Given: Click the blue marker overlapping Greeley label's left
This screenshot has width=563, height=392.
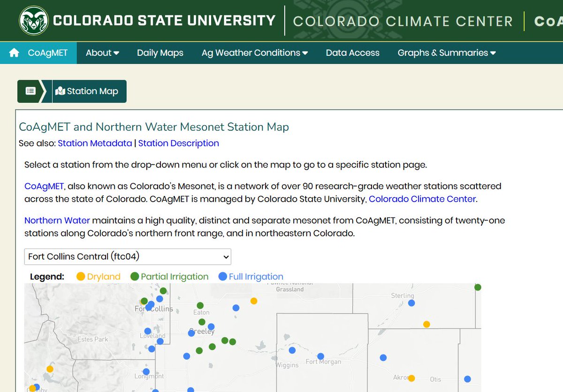Looking at the screenshot, I should [191, 333].
